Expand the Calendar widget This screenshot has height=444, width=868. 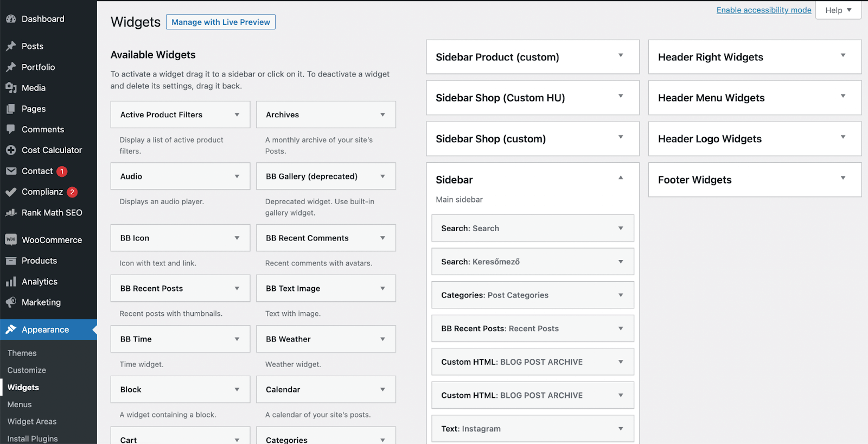tap(382, 390)
